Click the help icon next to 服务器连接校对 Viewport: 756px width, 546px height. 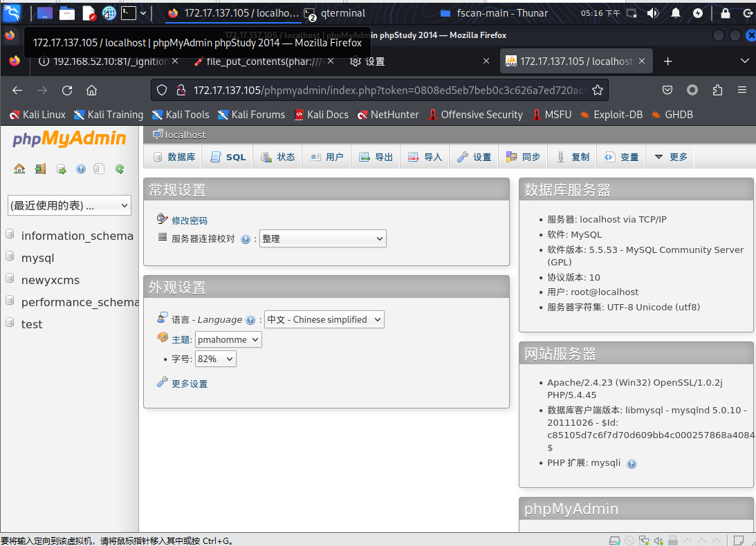click(x=246, y=240)
